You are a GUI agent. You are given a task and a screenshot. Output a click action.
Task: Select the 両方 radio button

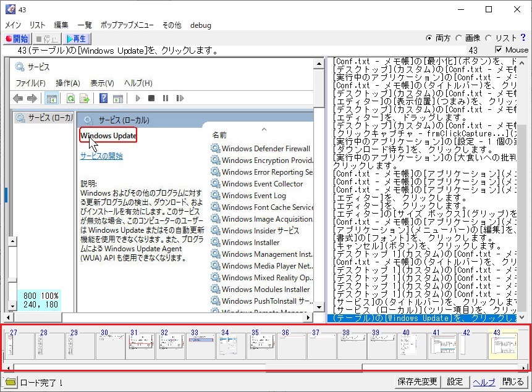pyautogui.click(x=429, y=38)
